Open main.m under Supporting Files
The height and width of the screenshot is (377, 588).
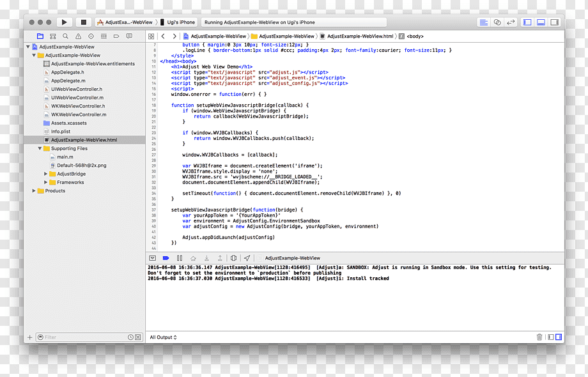coord(65,157)
